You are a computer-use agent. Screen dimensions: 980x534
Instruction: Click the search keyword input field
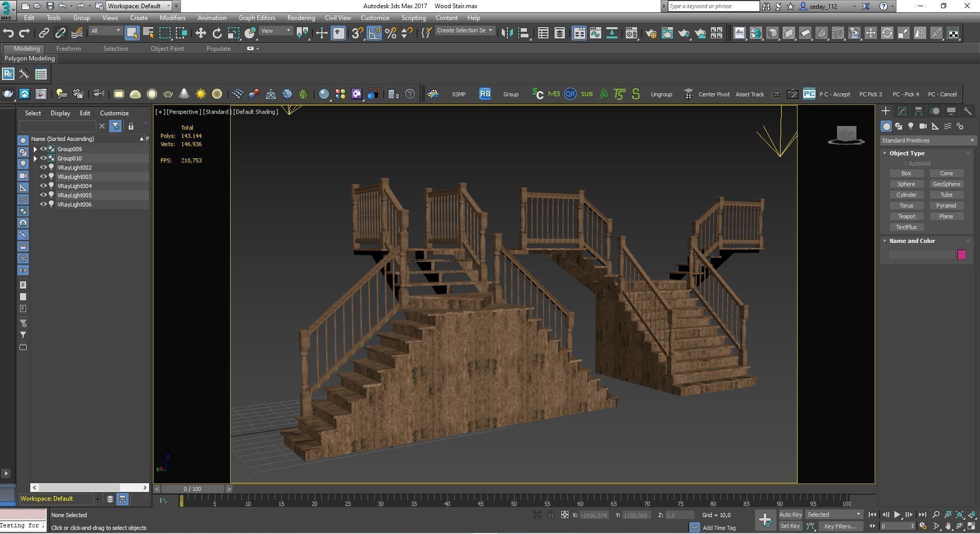[x=713, y=6]
